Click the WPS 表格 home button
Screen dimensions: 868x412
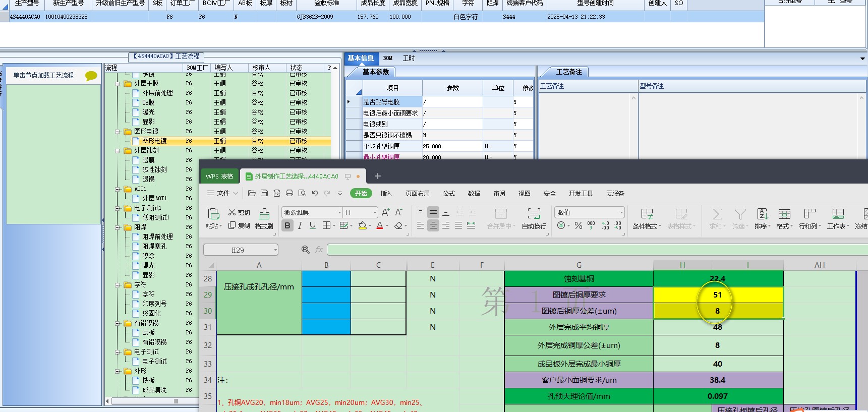pyautogui.click(x=219, y=176)
